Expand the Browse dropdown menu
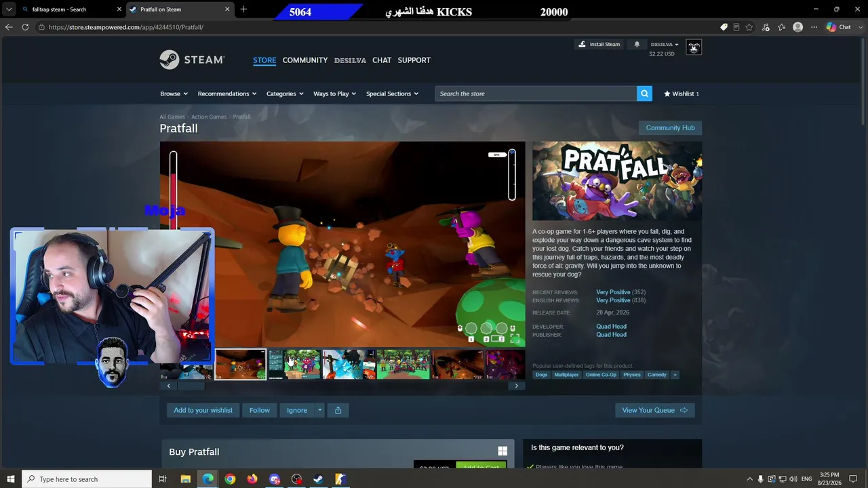 pos(174,94)
